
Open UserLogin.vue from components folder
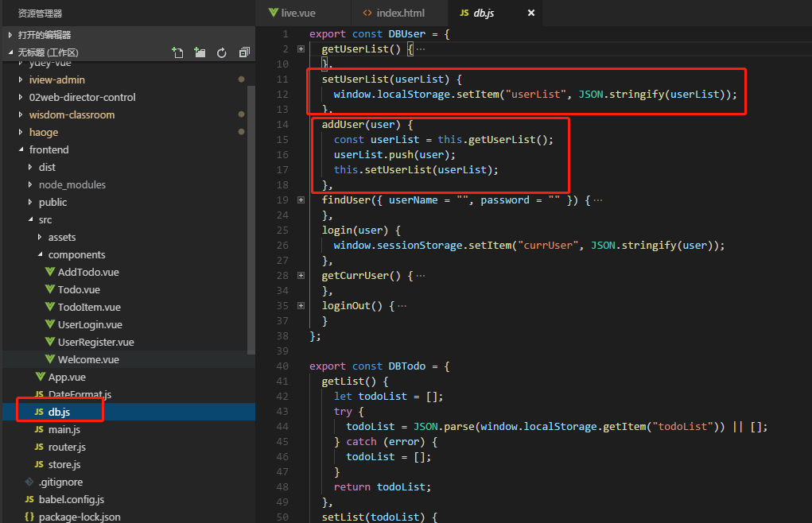pos(89,324)
